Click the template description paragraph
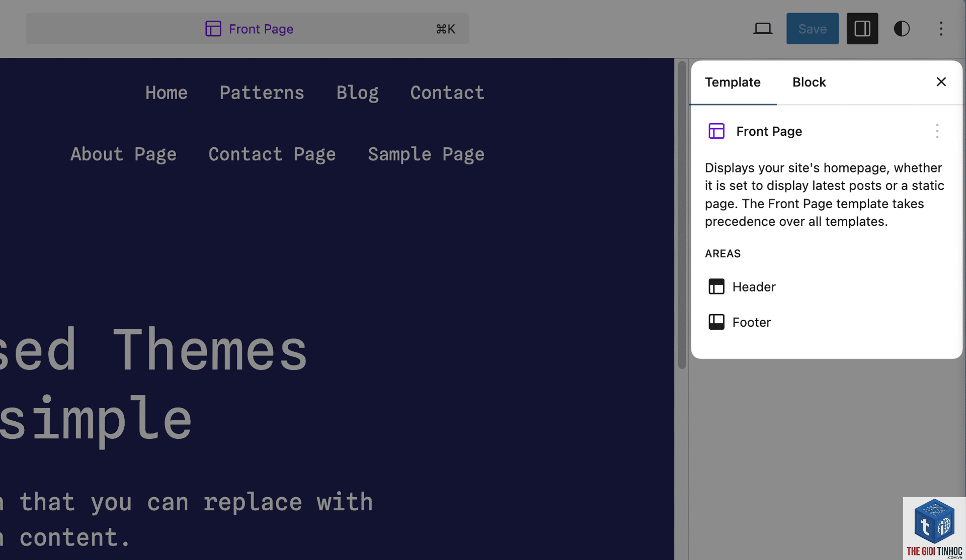Viewport: 966px width, 560px height. 824,195
